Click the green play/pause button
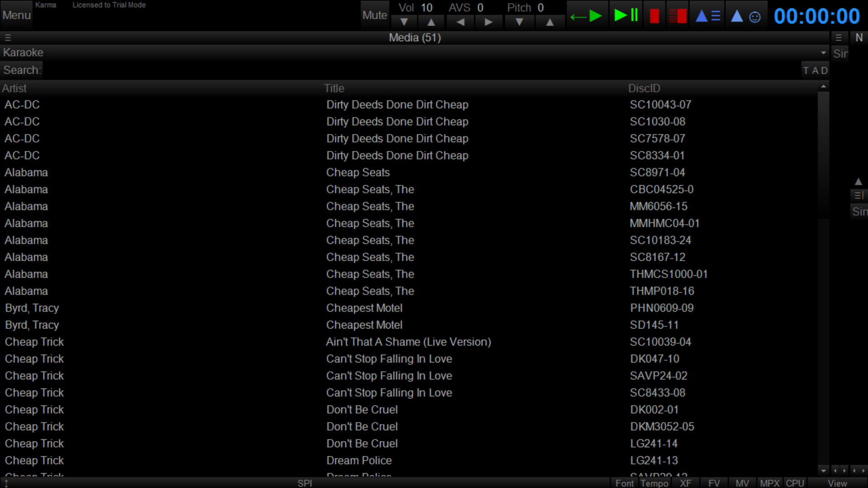 626,16
